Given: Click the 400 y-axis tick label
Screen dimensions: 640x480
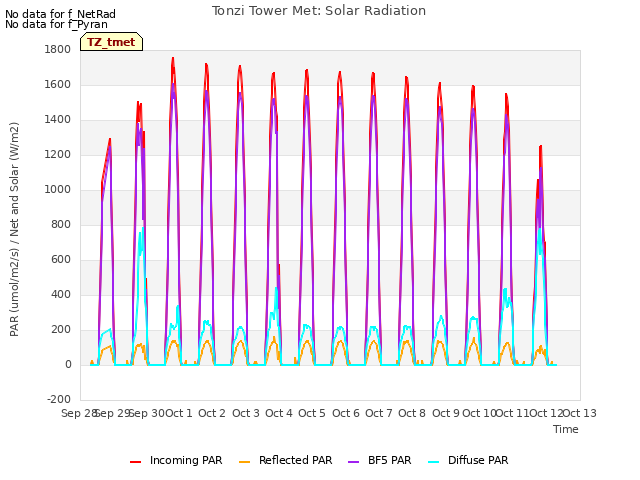Looking at the screenshot, I should point(61,295).
